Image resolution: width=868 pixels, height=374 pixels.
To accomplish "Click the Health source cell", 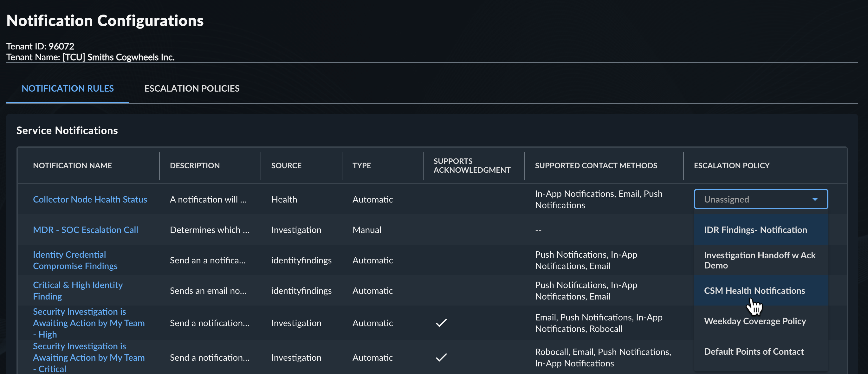I will pos(284,199).
